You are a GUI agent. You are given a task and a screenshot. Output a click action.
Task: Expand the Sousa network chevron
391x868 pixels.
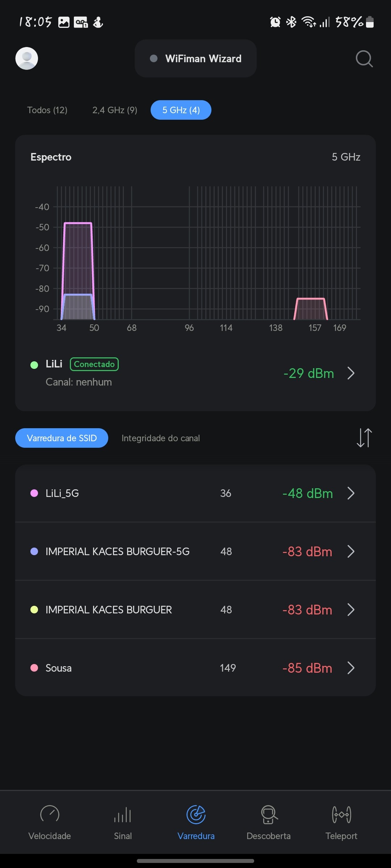click(351, 668)
